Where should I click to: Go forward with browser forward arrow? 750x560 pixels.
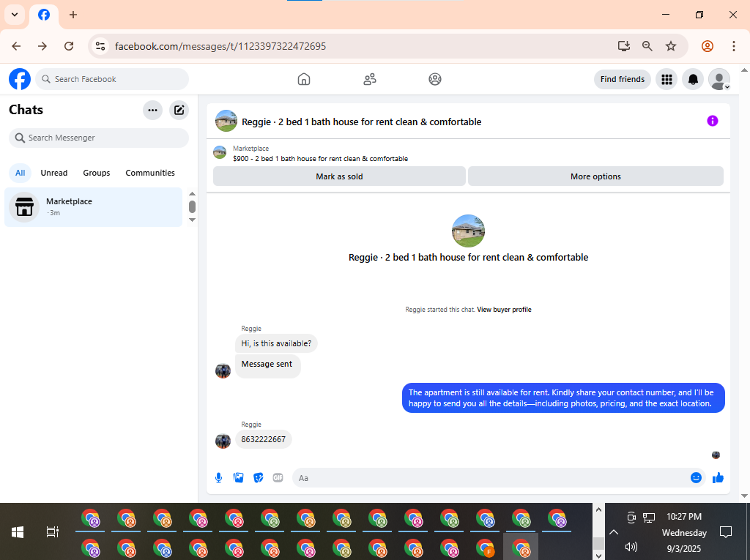pos(42,46)
